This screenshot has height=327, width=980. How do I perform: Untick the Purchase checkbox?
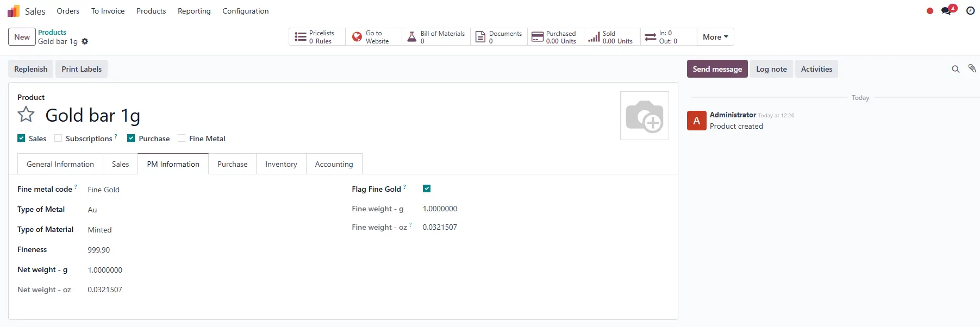click(131, 138)
